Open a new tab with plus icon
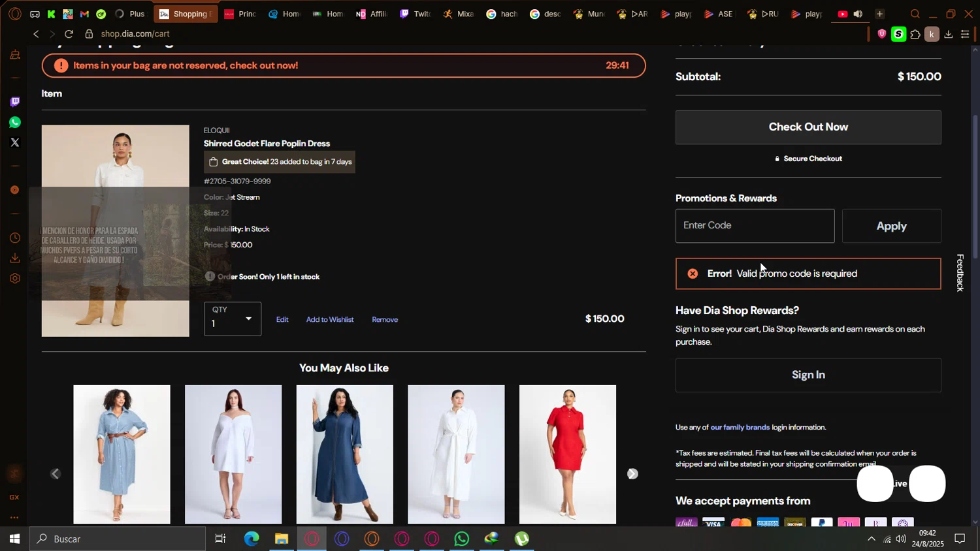 [879, 14]
